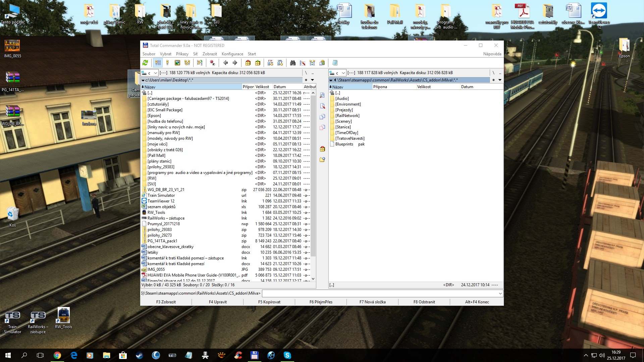Click into the command line input field
The width and height of the screenshot is (644, 362).
pyautogui.click(x=380, y=293)
